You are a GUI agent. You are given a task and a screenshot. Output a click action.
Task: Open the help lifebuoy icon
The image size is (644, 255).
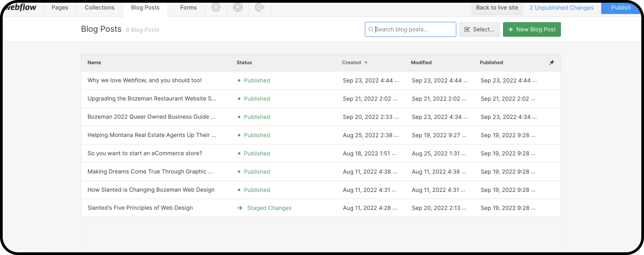pyautogui.click(x=238, y=8)
